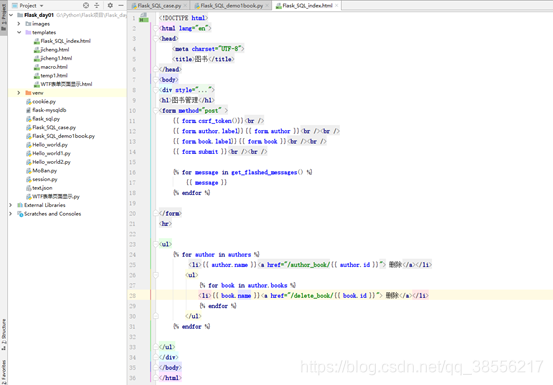Click the Scratches and Consoles icon
The height and width of the screenshot is (385, 553).
pyautogui.click(x=20, y=214)
